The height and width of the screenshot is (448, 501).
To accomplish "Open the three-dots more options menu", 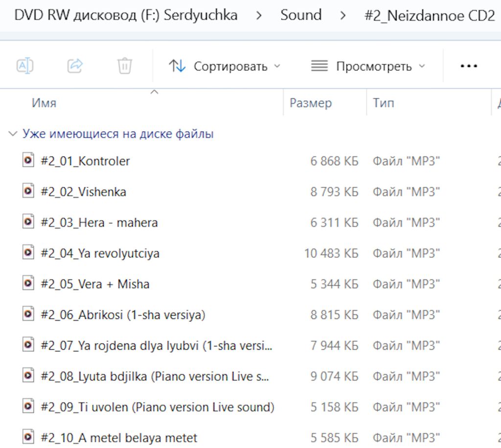I will click(x=468, y=66).
